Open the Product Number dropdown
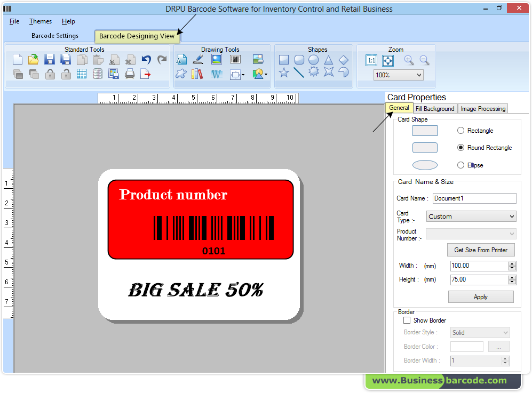This screenshot has height=393, width=532. pyautogui.click(x=471, y=234)
